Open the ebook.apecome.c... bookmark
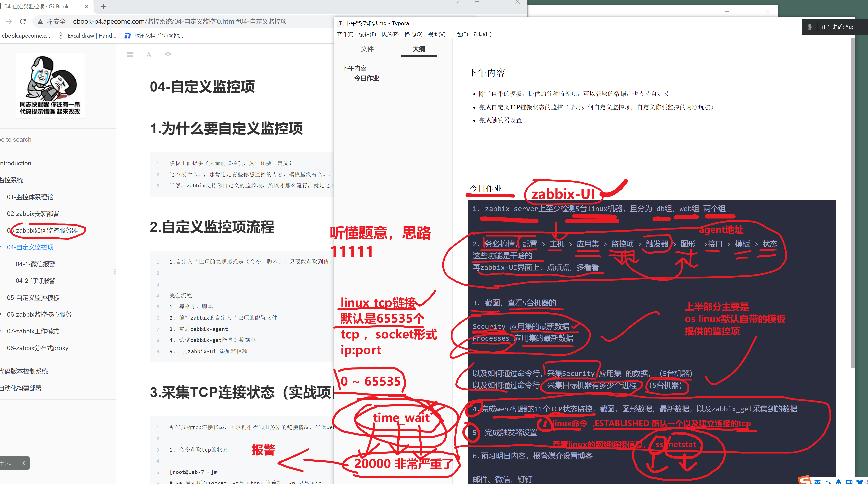The width and height of the screenshot is (868, 484). click(26, 35)
